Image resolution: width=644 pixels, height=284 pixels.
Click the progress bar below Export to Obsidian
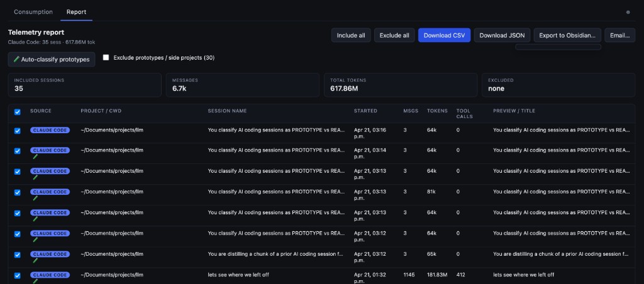point(558,46)
